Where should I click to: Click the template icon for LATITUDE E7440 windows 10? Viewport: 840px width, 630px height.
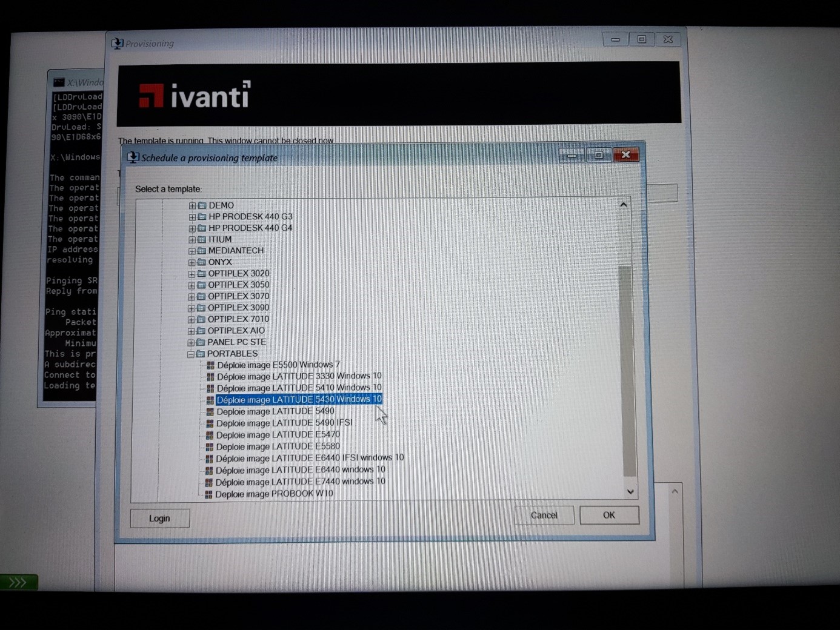209,482
